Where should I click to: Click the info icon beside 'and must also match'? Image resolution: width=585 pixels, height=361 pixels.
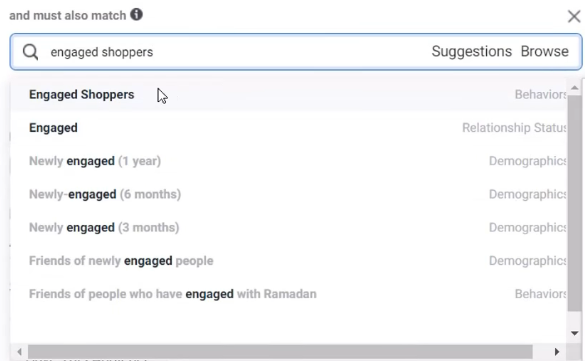tap(136, 15)
